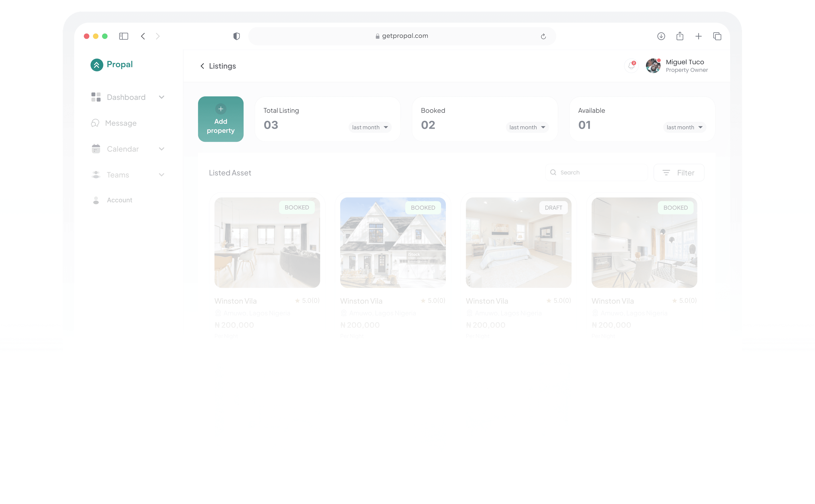Click the Message chat bubble icon
The width and height of the screenshot is (815, 504).
click(x=95, y=123)
